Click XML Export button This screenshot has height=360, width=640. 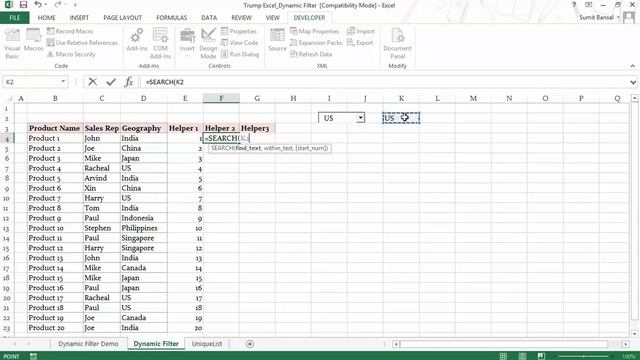[360, 42]
